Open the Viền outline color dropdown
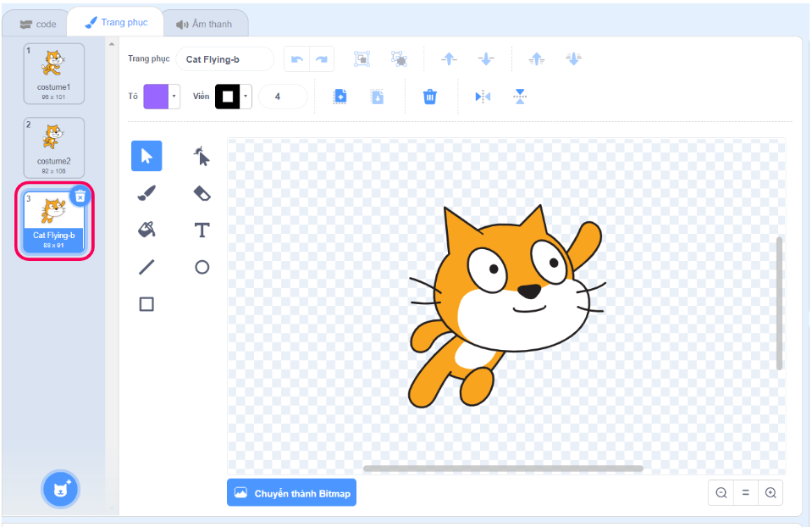812x527 pixels. pyautogui.click(x=246, y=97)
